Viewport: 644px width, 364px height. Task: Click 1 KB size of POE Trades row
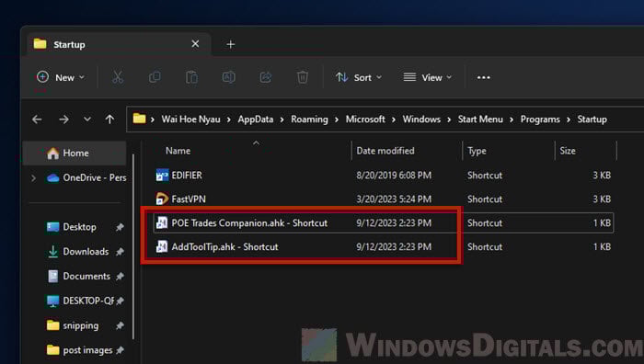(602, 222)
